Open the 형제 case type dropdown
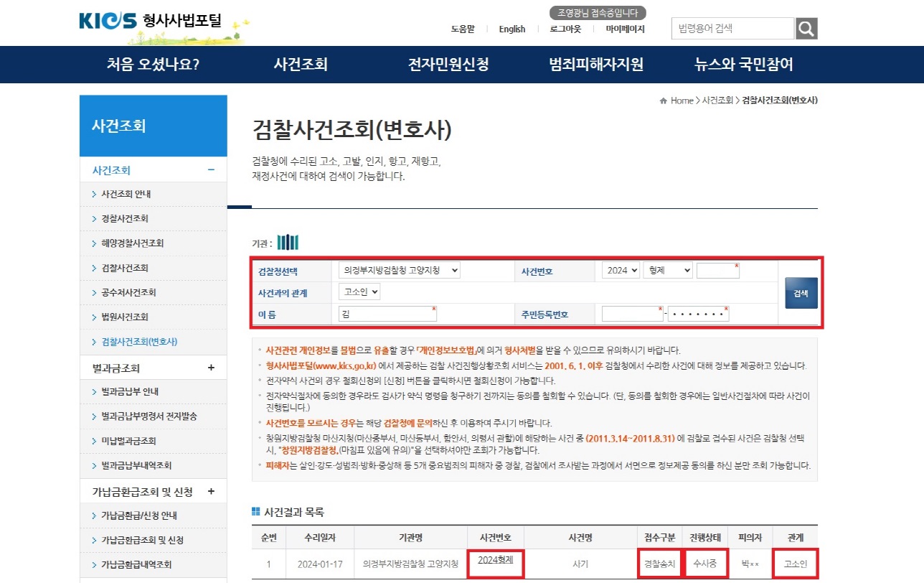Image resolution: width=924 pixels, height=583 pixels. [667, 270]
